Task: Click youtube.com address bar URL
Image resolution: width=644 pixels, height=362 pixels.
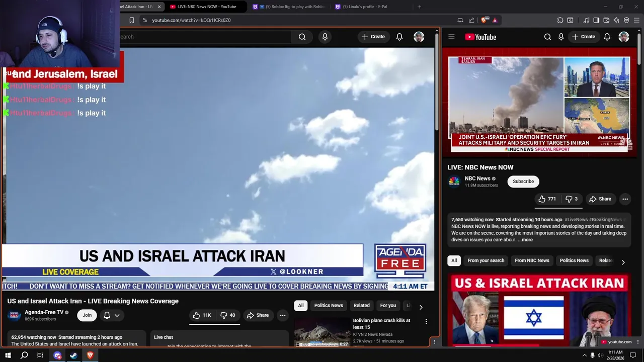Action: [191, 20]
